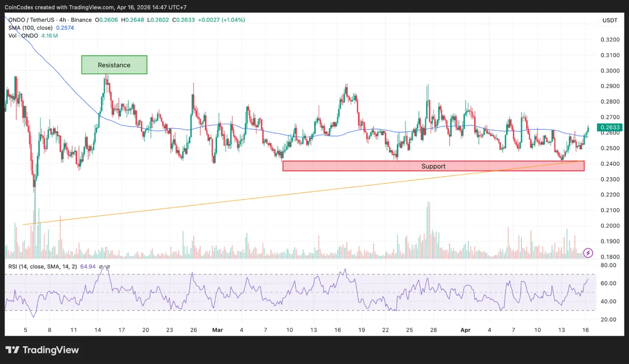Click the high price H0.2648 in header
This screenshot has height=364, width=629.
click(x=132, y=20)
